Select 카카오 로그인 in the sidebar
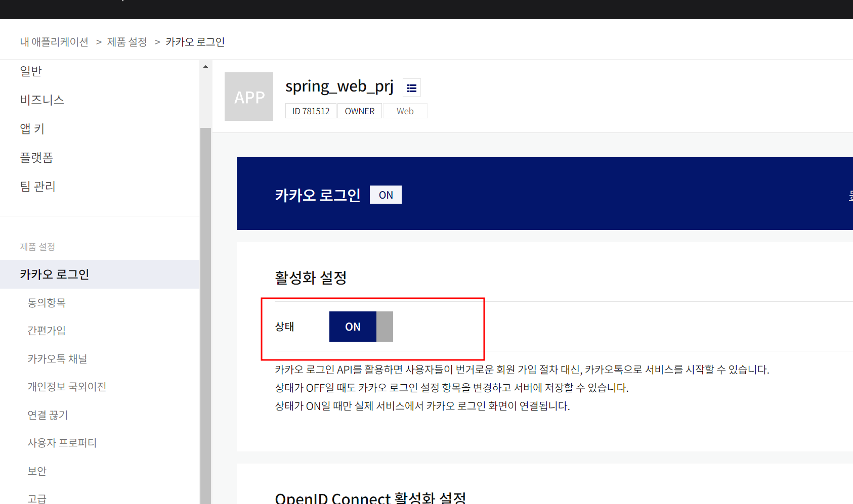853x504 pixels. pyautogui.click(x=100, y=274)
